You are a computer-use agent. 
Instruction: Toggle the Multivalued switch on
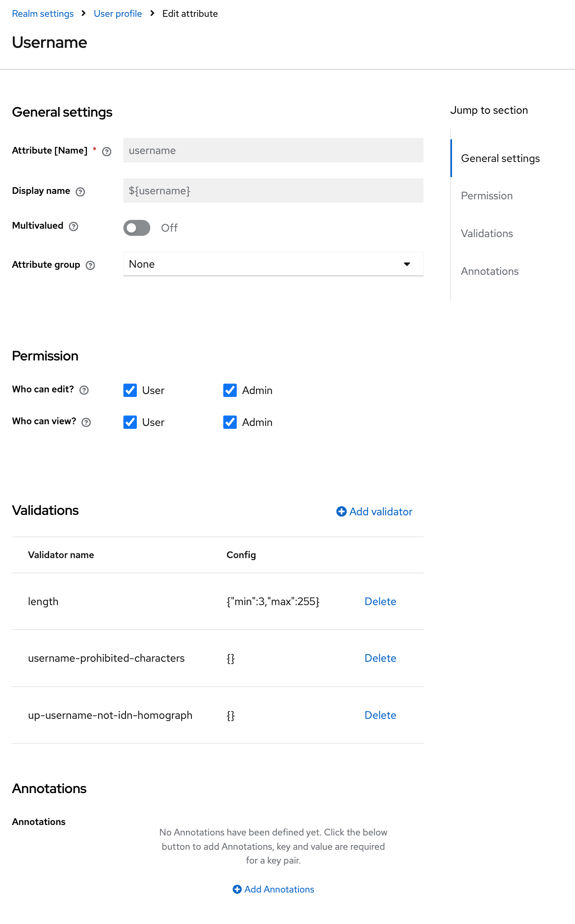pos(137,228)
